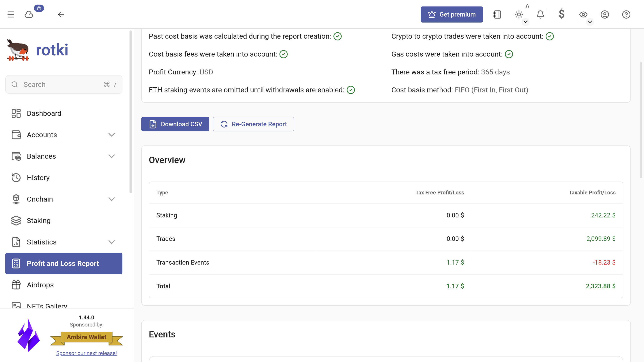Click the sidebar vertical scrollbar
Screen dimensions: 644x362
pyautogui.click(x=131, y=112)
